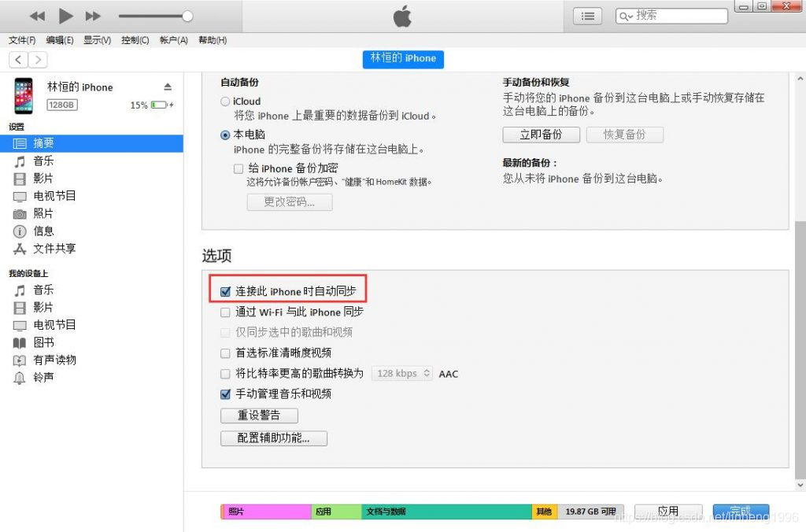Click the 影片 film icon under 设置
The height and width of the screenshot is (532, 806).
[20, 179]
